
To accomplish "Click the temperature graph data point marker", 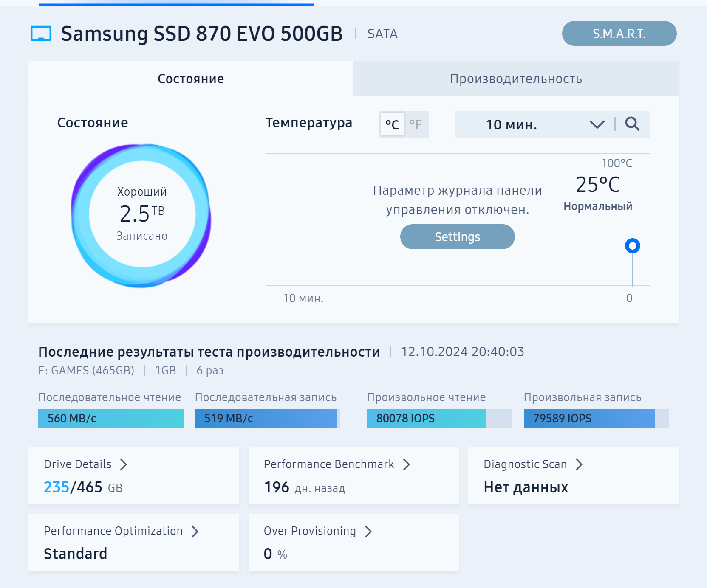I will (x=633, y=246).
